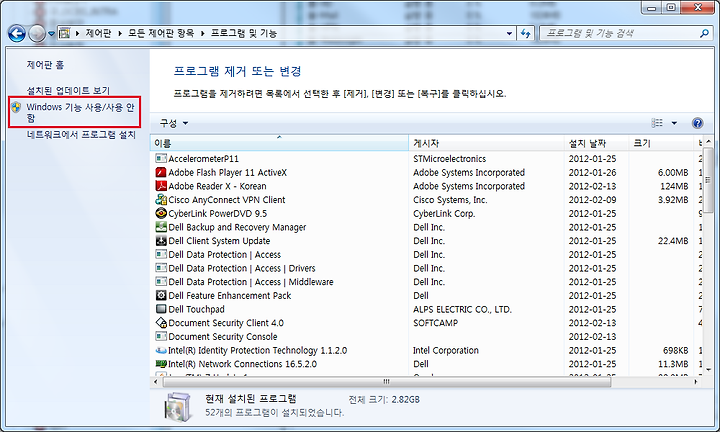Sort by the 설치 날짜 column header
Screen dimensions: 720x432
click(x=596, y=143)
